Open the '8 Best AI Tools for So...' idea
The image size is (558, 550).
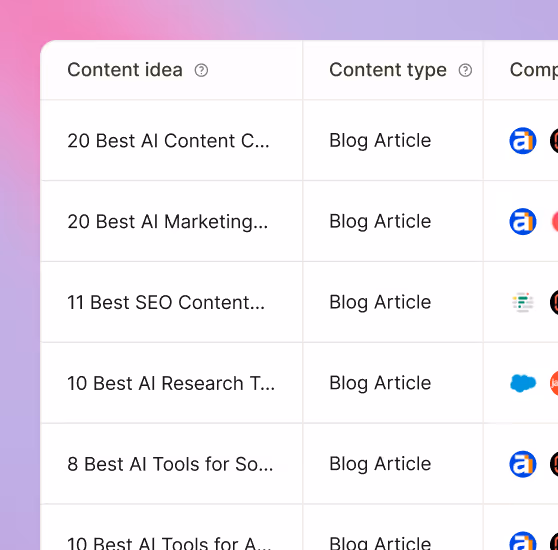pos(170,464)
